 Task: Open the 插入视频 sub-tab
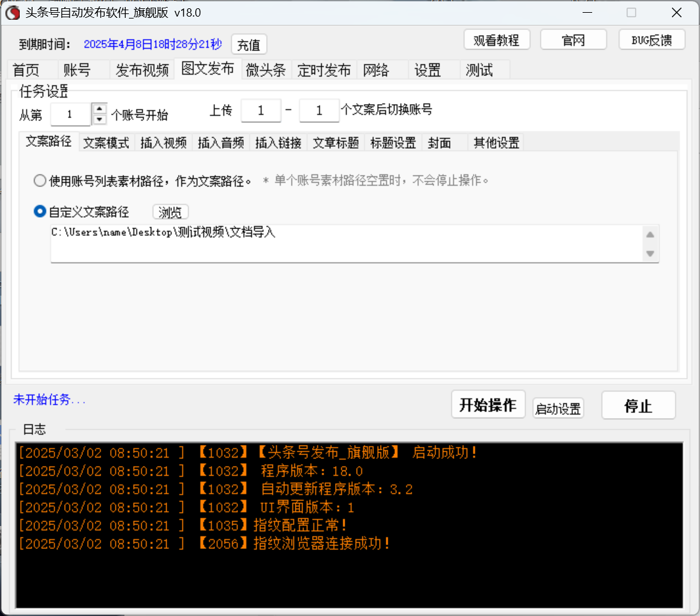click(163, 143)
